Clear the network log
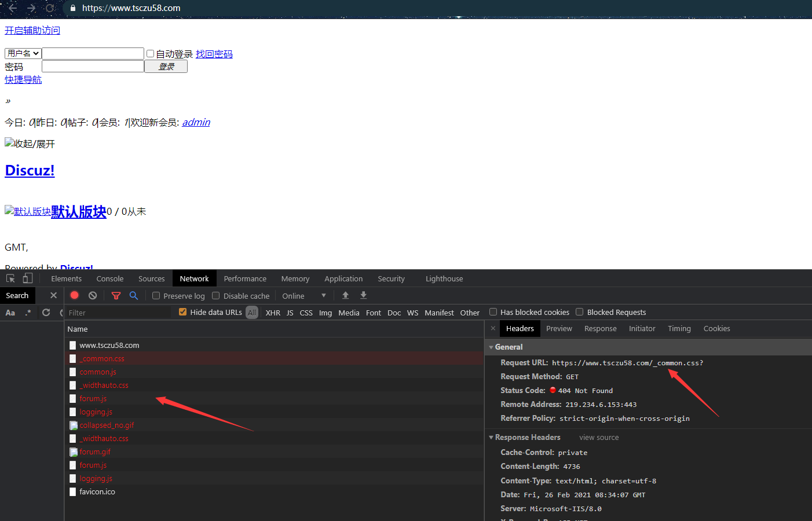Viewport: 812px width, 521px height. tap(93, 296)
